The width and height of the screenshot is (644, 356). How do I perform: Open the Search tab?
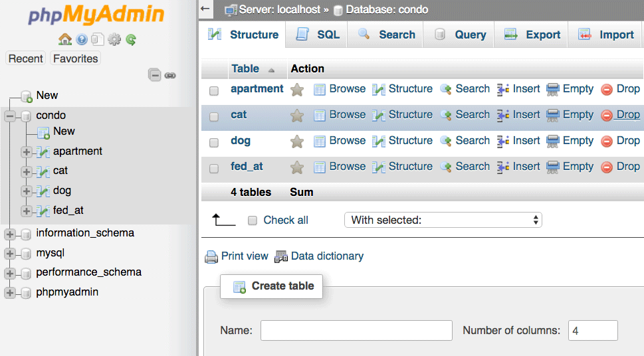[x=386, y=35]
